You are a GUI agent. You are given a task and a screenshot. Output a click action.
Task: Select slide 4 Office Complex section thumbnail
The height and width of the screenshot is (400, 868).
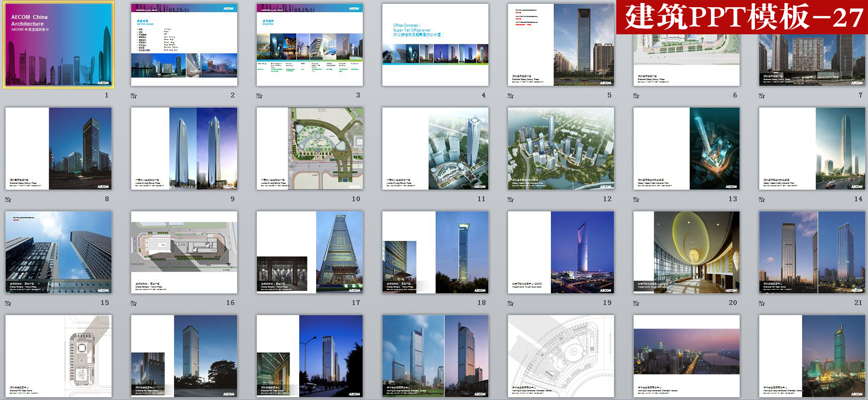(x=435, y=45)
